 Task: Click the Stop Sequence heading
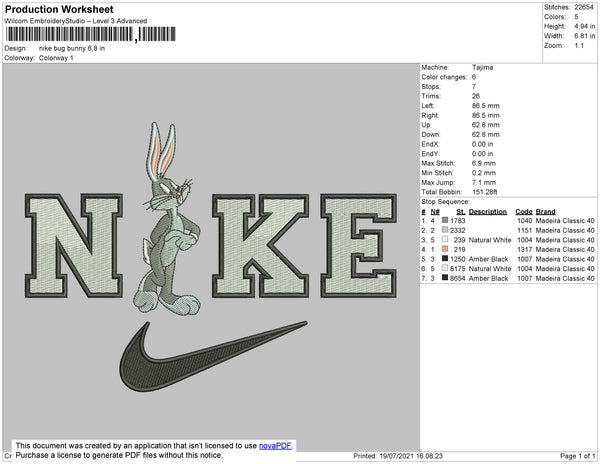(x=445, y=202)
